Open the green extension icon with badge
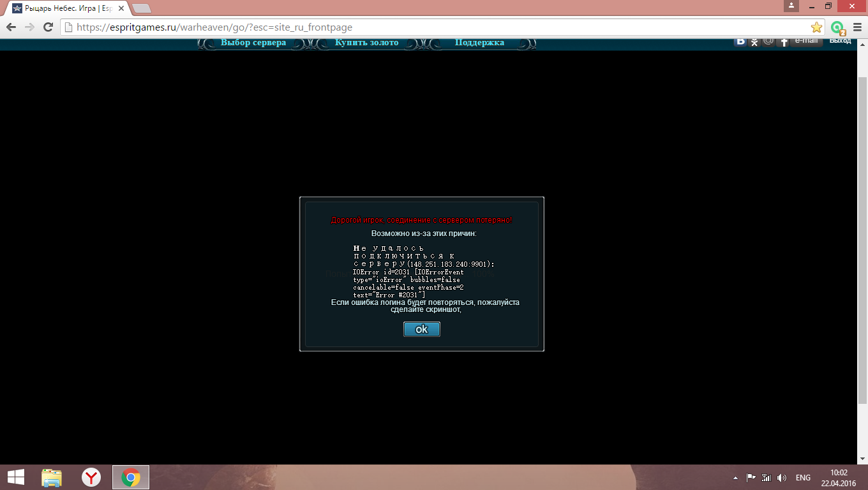 pyautogui.click(x=837, y=27)
